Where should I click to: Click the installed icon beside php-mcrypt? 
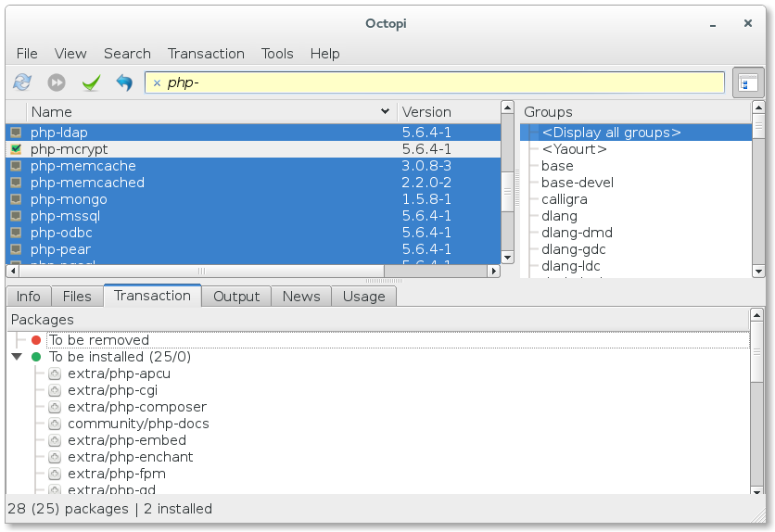16,148
